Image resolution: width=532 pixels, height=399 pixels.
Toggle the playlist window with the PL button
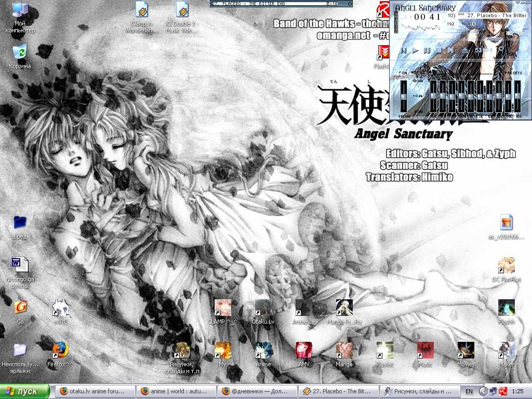click(521, 33)
